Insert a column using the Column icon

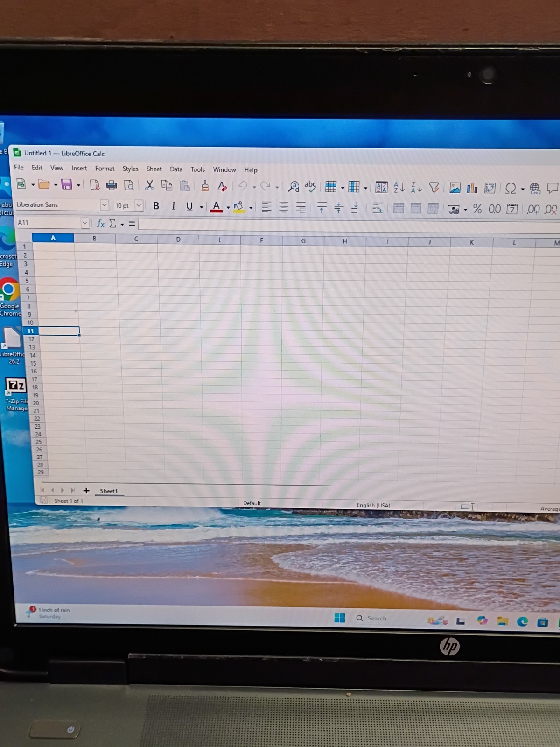coord(354,187)
